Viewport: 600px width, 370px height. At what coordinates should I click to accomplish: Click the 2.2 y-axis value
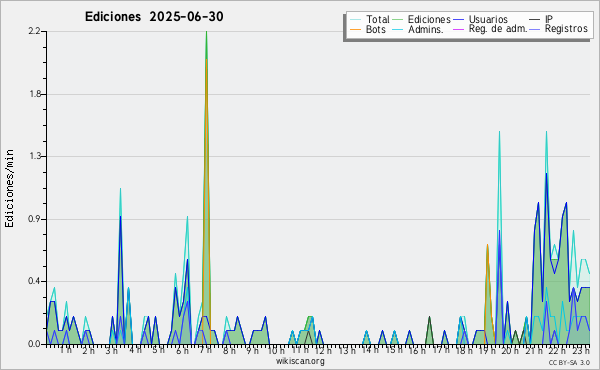click(x=34, y=31)
